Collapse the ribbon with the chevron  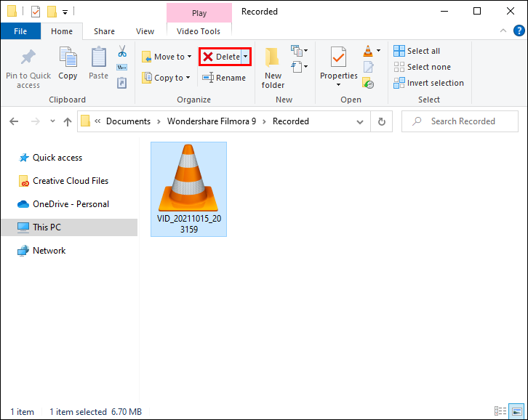point(503,31)
